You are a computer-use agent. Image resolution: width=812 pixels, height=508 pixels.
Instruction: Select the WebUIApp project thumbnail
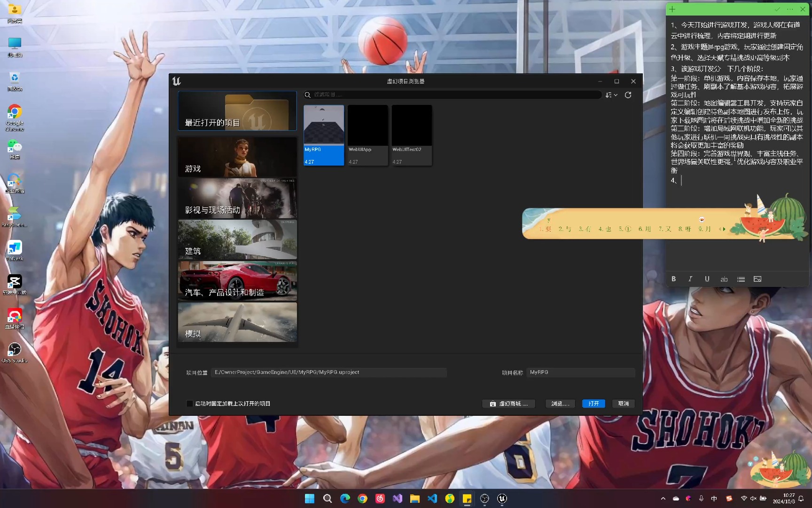(368, 135)
